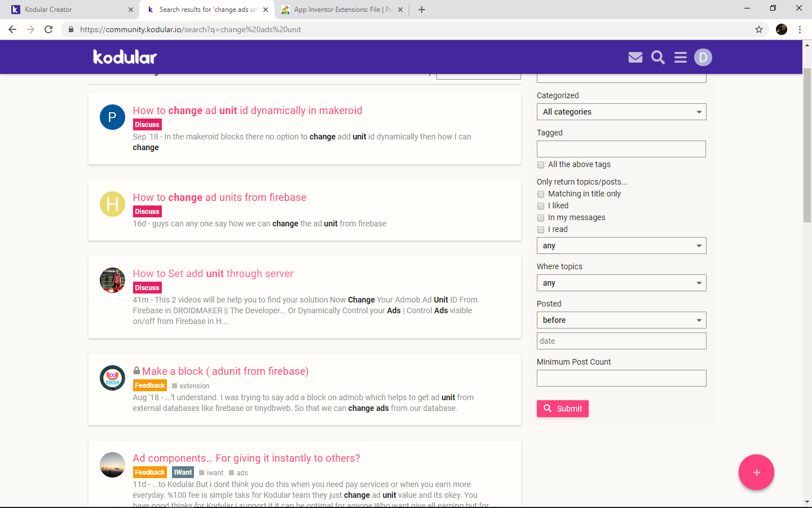Focus the Tagged input field
812x508 pixels.
[621, 149]
